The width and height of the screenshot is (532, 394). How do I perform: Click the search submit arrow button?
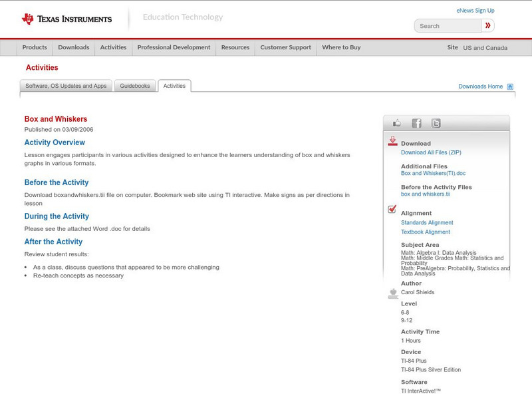[488, 26]
